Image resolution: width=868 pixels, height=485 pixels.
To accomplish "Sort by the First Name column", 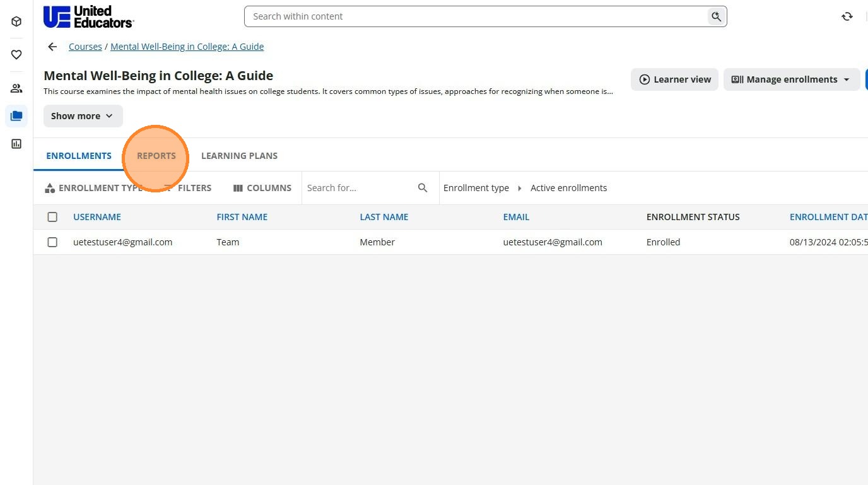I will pyautogui.click(x=242, y=217).
